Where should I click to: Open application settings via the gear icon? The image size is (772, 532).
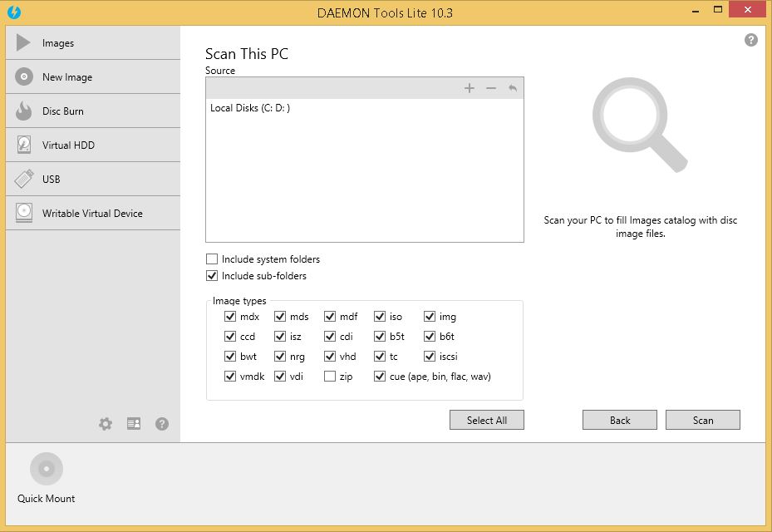(x=106, y=424)
